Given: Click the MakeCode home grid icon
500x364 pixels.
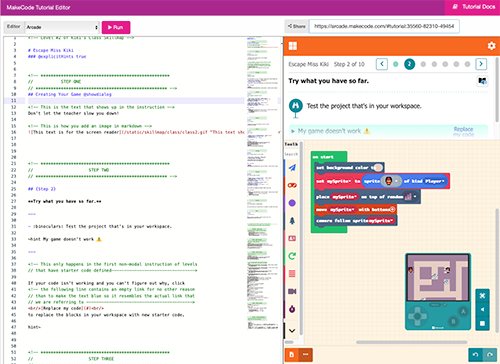Looking at the screenshot, I should 293,46.
